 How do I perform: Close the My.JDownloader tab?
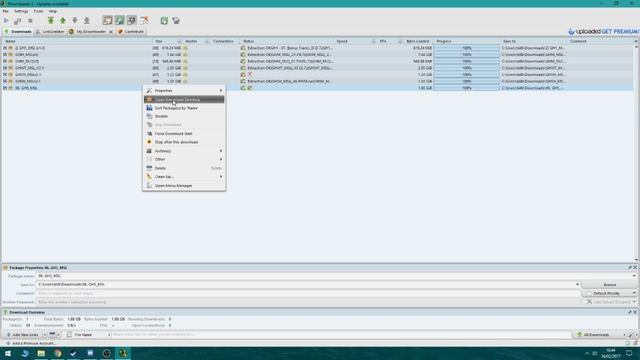tap(111, 31)
